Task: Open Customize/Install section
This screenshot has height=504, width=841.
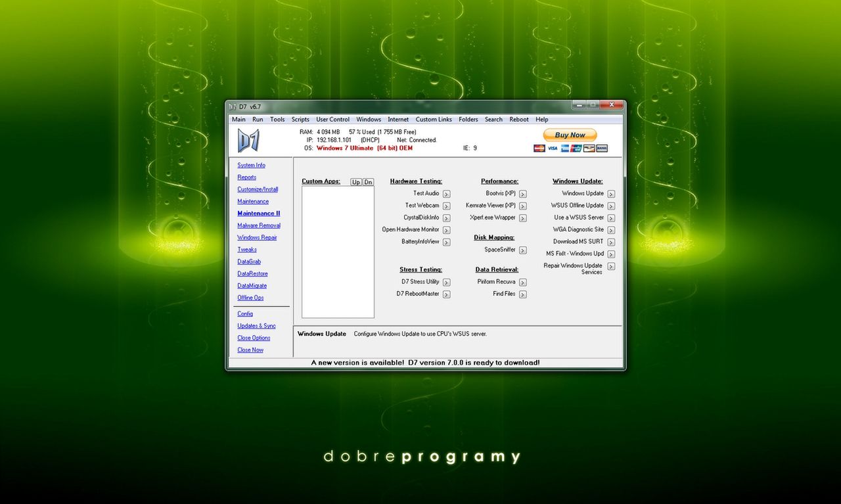Action: tap(258, 189)
